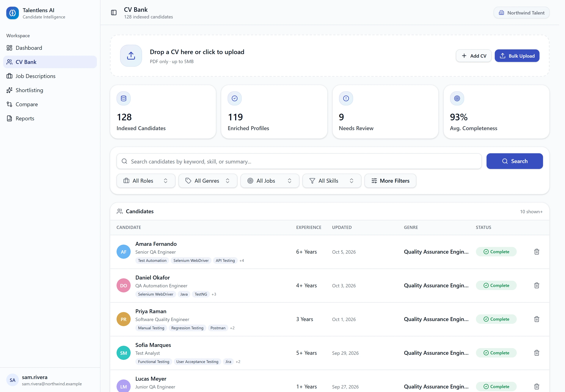Click the GENRE column header

pos(411,227)
